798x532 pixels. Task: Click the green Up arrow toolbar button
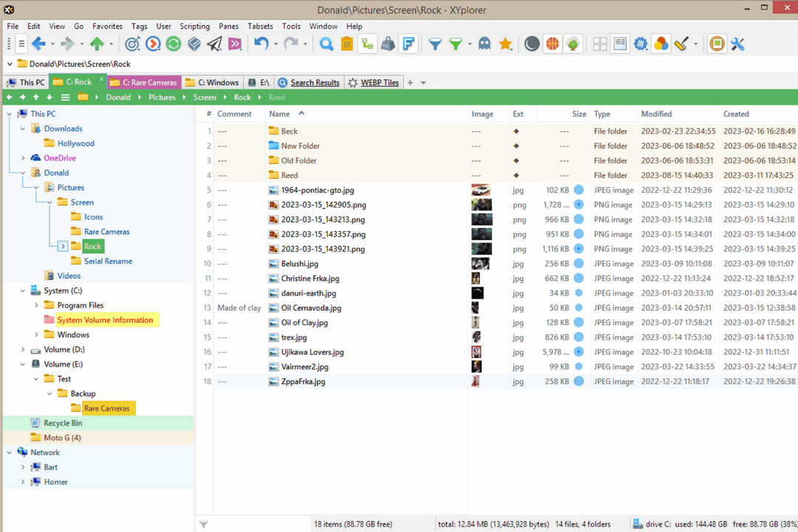pos(97,44)
